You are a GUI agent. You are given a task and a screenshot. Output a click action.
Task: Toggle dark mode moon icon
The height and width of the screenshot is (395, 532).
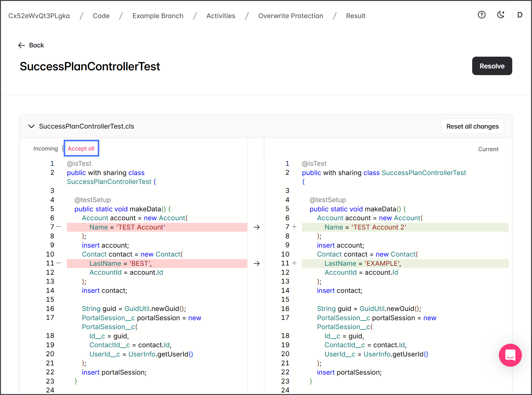[501, 15]
